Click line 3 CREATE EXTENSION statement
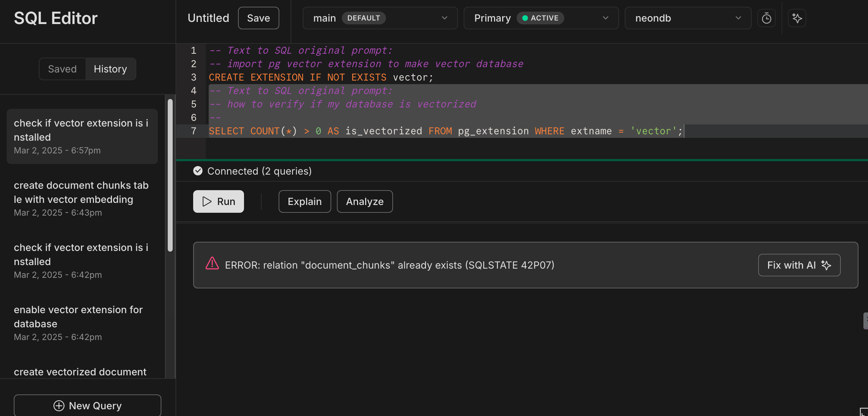 pyautogui.click(x=321, y=77)
